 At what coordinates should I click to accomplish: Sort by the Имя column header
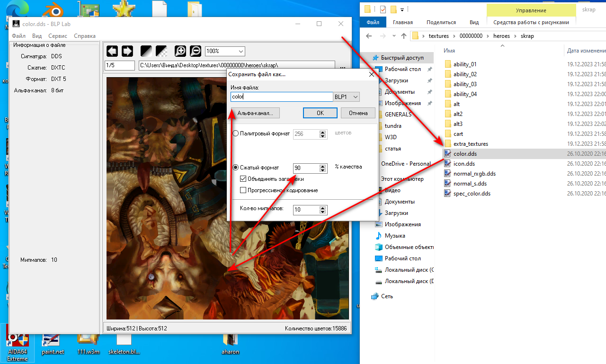[x=449, y=50]
